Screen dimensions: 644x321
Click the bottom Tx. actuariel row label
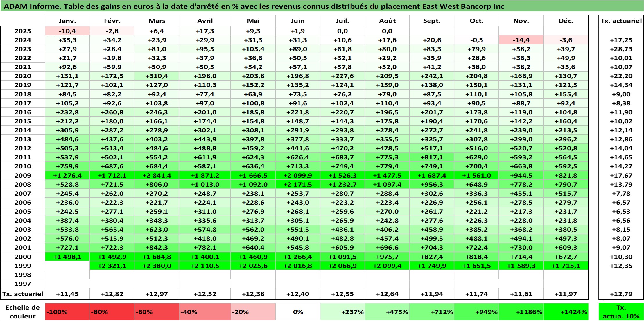coord(23,294)
